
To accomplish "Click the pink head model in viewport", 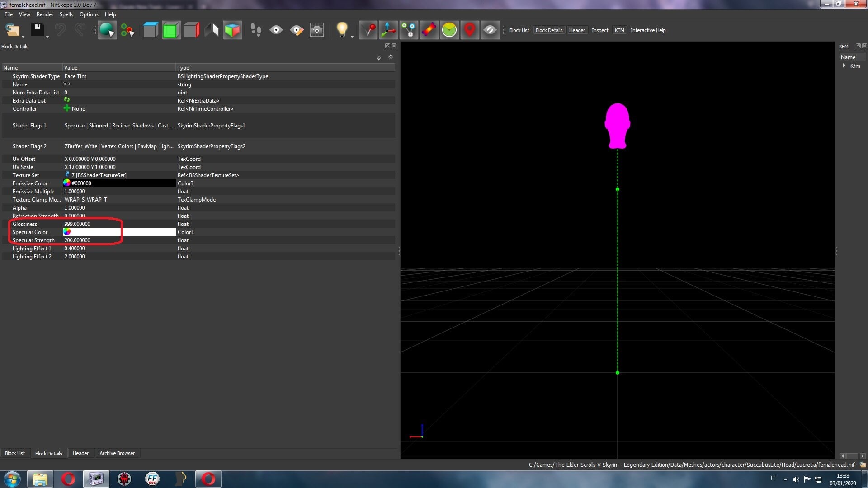I will pos(617,126).
